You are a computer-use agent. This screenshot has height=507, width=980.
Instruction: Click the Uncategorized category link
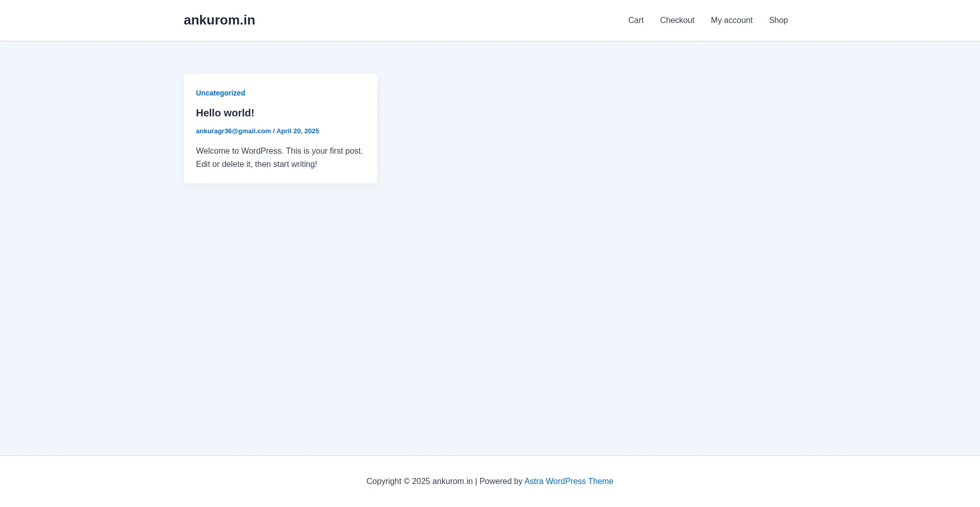220,93
